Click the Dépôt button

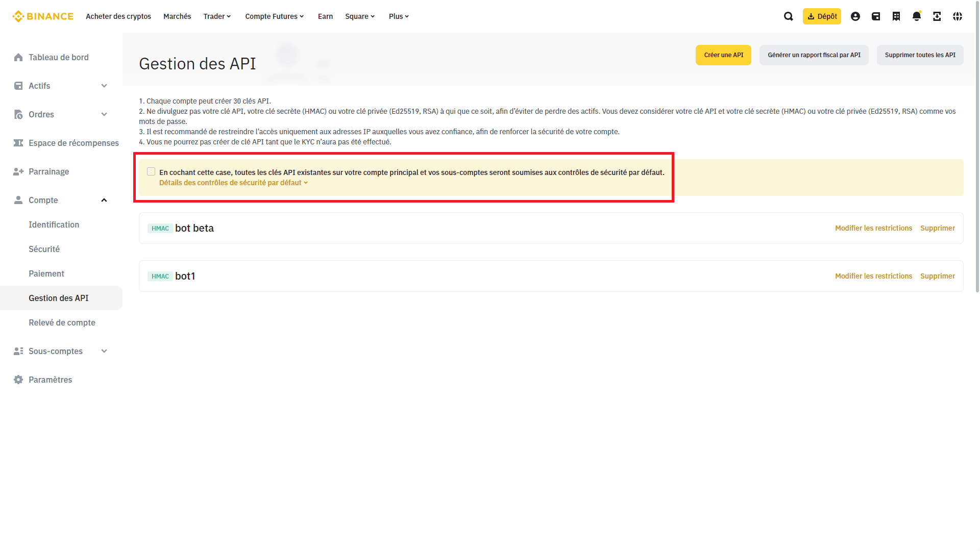[x=822, y=16]
